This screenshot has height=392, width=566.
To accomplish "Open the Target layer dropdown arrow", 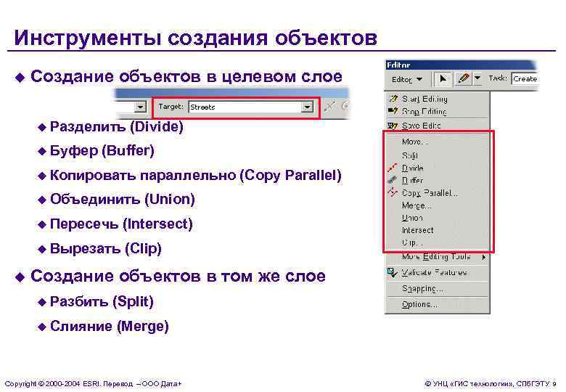I will (x=307, y=107).
